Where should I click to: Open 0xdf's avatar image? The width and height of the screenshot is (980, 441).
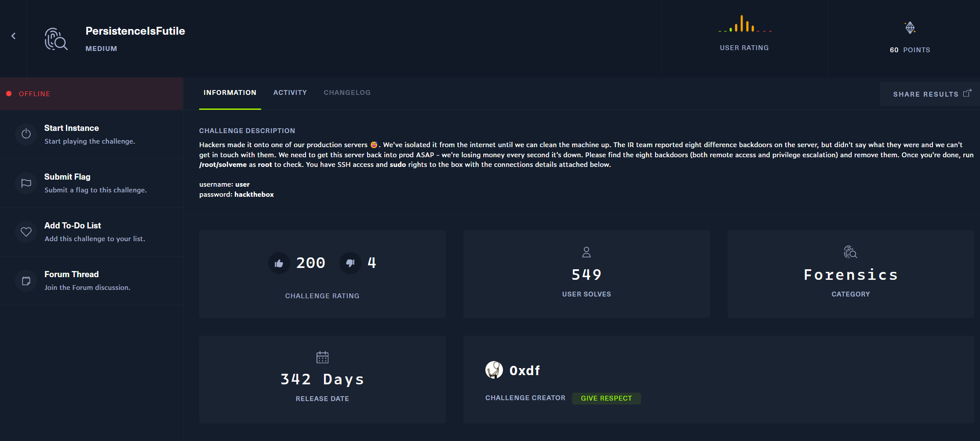pos(494,370)
